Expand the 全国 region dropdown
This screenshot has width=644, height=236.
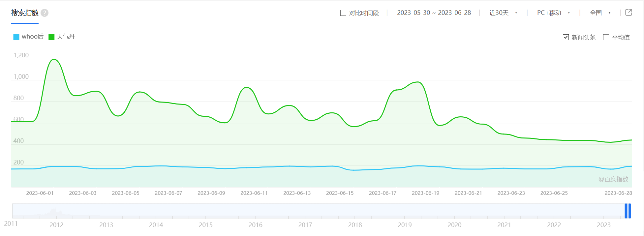(600, 13)
